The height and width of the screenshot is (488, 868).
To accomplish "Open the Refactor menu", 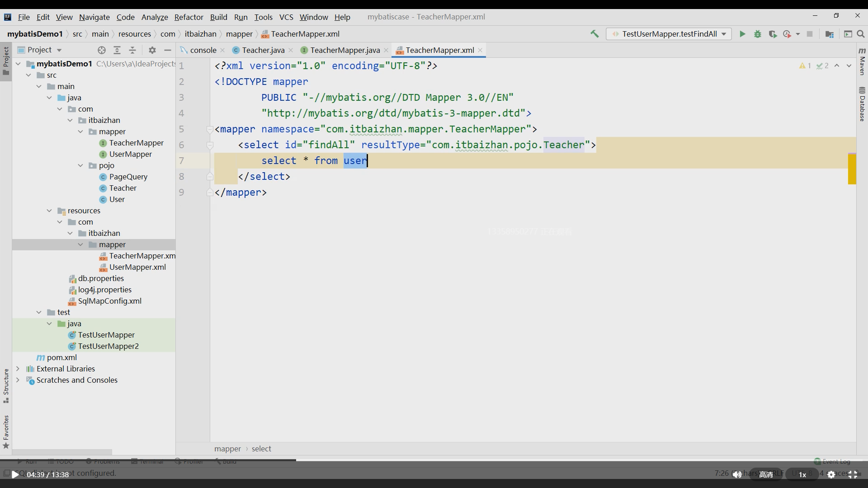I will pyautogui.click(x=189, y=17).
